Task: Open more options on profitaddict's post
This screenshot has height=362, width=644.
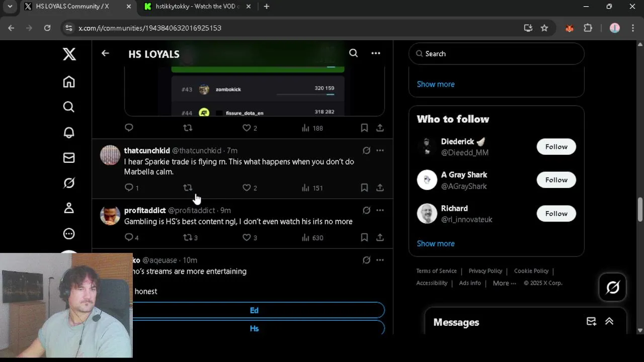Action: pyautogui.click(x=380, y=210)
